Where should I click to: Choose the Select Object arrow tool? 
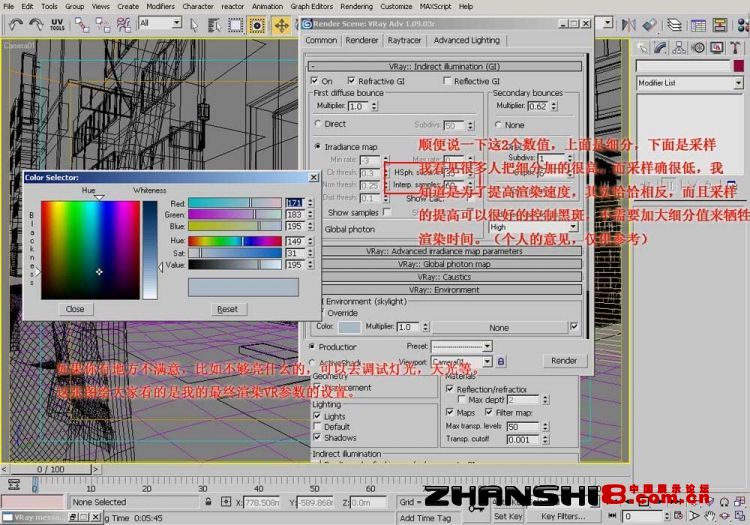pyautogui.click(x=194, y=25)
